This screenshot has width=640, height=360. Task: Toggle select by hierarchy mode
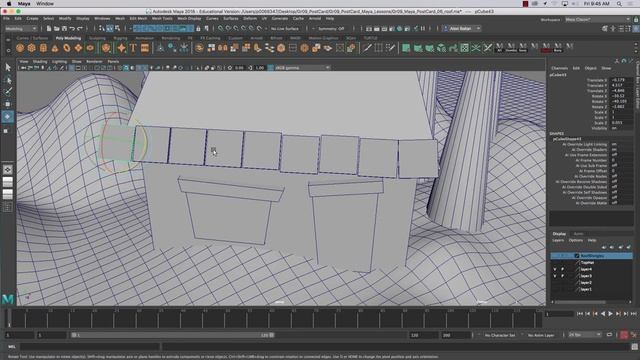(x=102, y=29)
